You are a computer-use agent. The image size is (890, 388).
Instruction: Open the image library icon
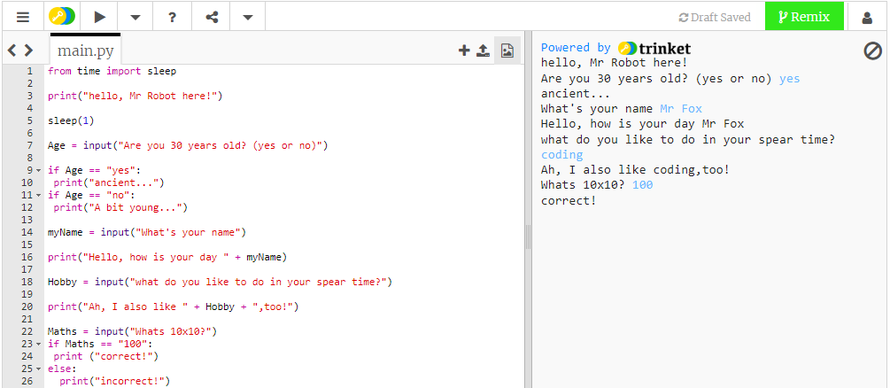[x=507, y=51]
